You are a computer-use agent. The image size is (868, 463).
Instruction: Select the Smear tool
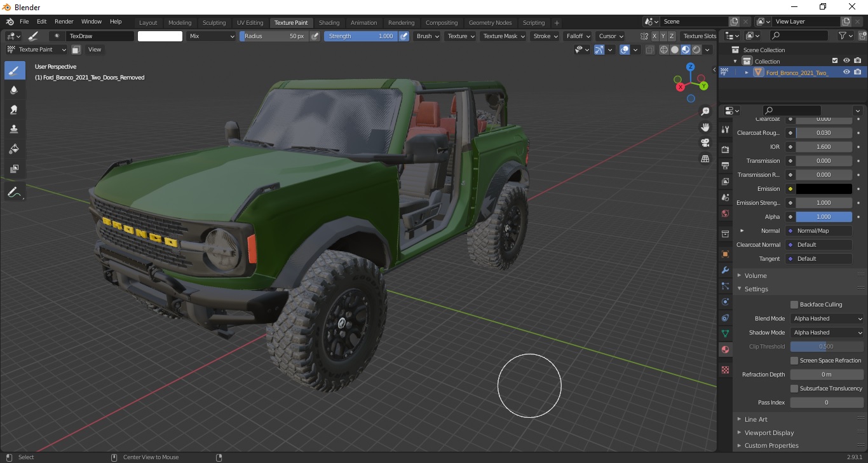click(x=15, y=110)
